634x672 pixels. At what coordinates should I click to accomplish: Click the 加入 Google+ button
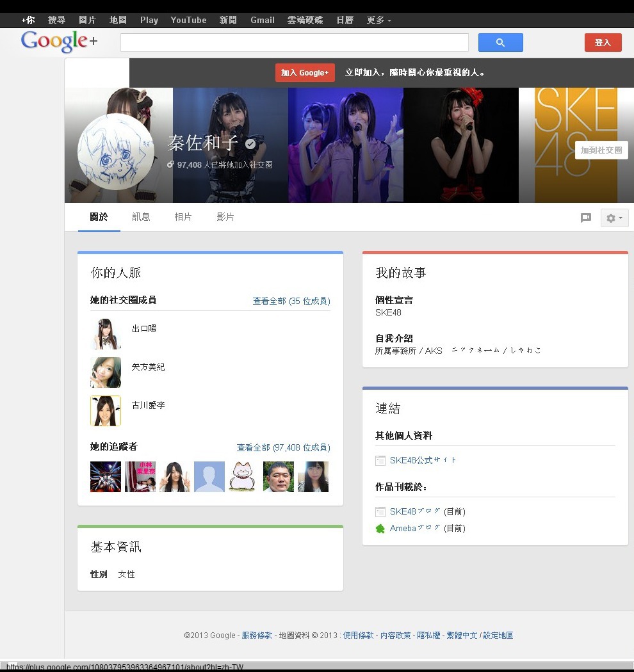pos(305,73)
